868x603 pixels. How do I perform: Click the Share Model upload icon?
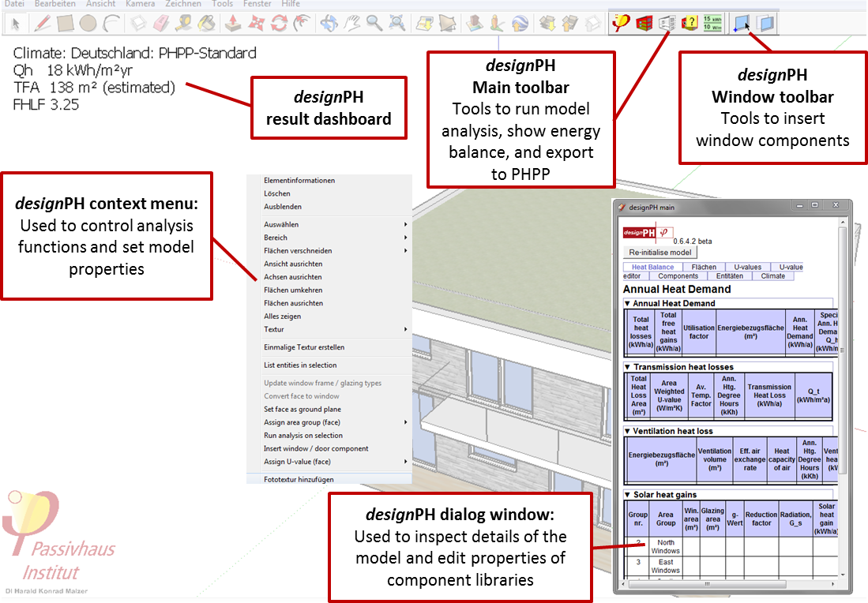coord(569,23)
